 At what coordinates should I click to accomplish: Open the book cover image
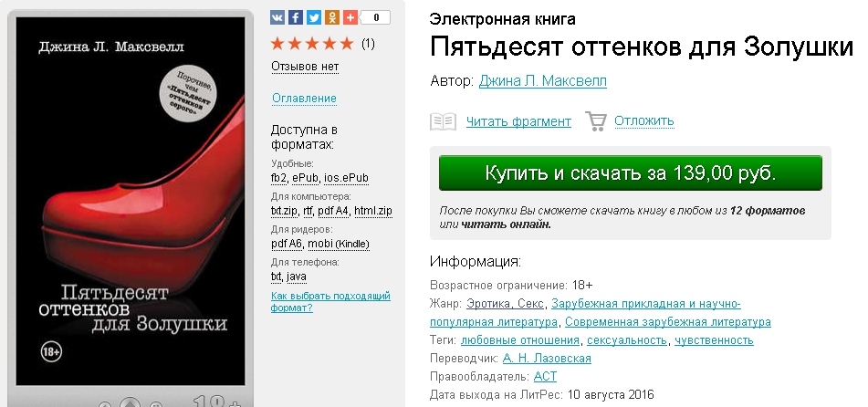click(x=131, y=201)
